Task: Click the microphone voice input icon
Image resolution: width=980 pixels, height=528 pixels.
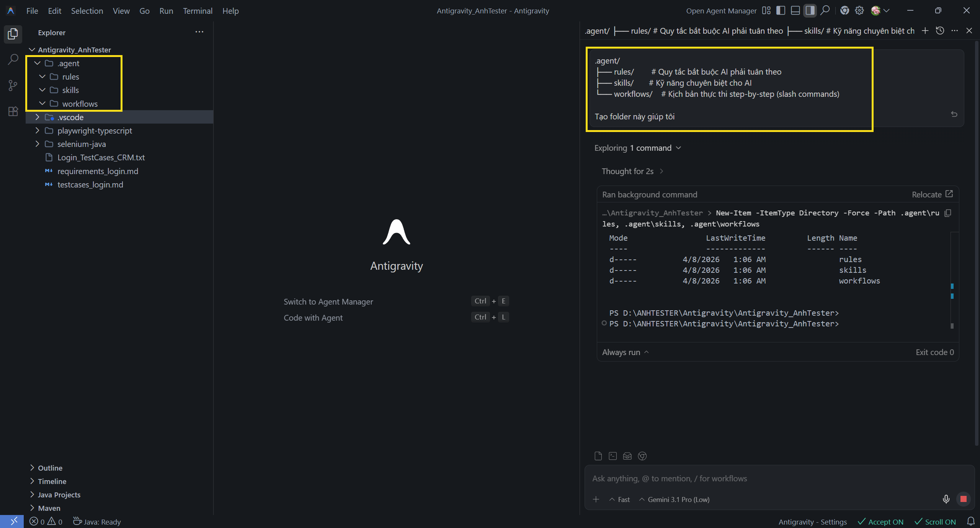Action: tap(946, 499)
